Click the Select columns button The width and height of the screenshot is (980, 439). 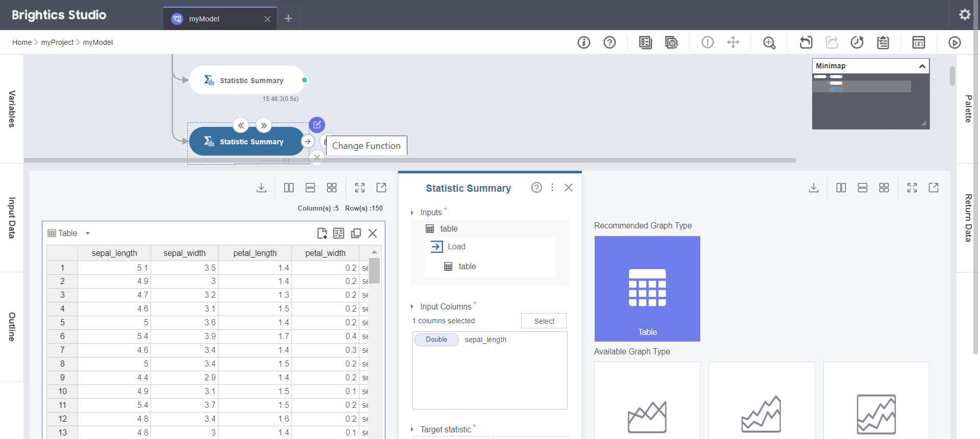coord(544,321)
